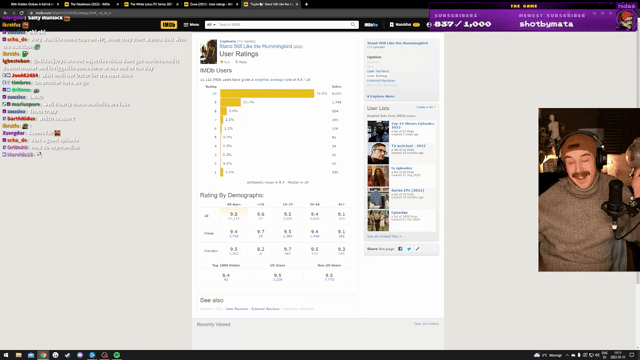This screenshot has height=360, width=640.
Task: Switch to The White Lotus tab
Action: pyautogui.click(x=150, y=4)
